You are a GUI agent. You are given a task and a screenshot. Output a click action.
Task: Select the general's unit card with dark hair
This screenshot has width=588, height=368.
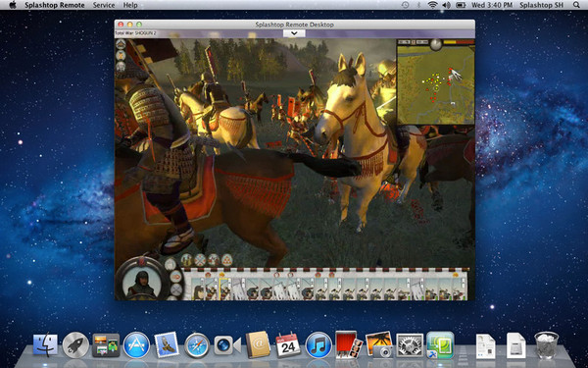click(x=198, y=289)
